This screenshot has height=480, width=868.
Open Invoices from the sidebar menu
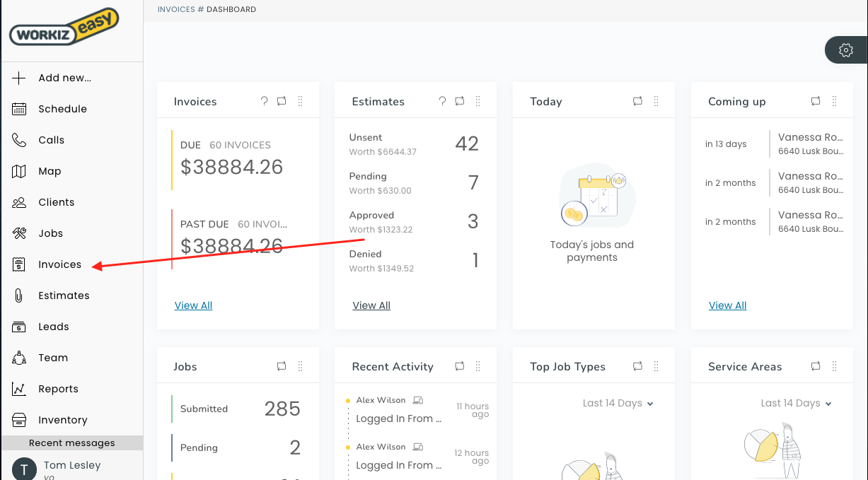coord(59,264)
